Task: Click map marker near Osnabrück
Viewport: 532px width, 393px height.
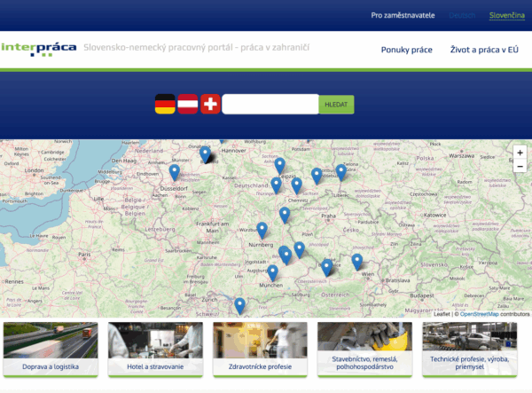Action: [x=205, y=154]
